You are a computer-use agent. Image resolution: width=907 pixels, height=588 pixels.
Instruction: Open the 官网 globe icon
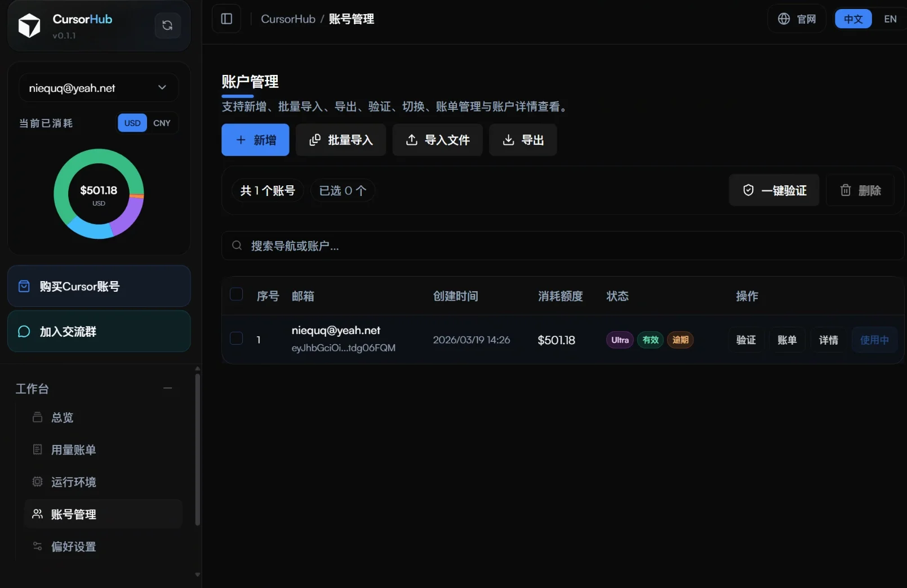(783, 19)
